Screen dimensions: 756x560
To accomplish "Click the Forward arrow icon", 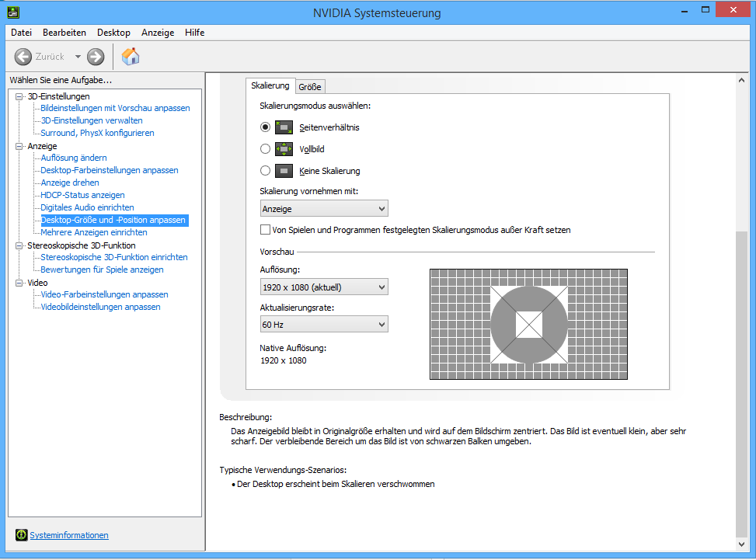I will click(96, 57).
